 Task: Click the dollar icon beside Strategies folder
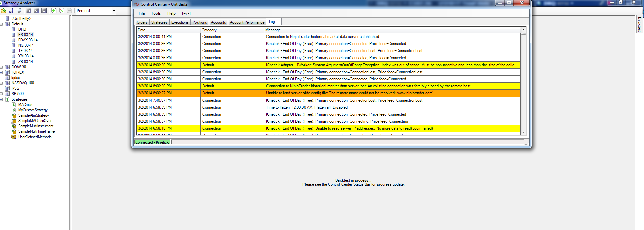[7, 99]
